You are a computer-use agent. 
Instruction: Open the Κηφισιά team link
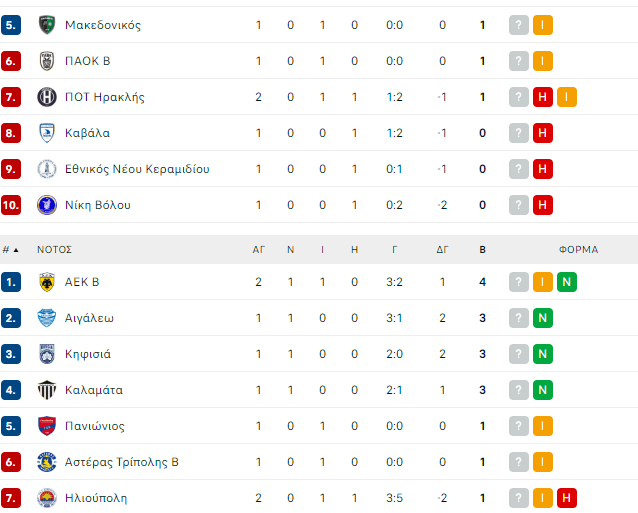pyautogui.click(x=88, y=354)
